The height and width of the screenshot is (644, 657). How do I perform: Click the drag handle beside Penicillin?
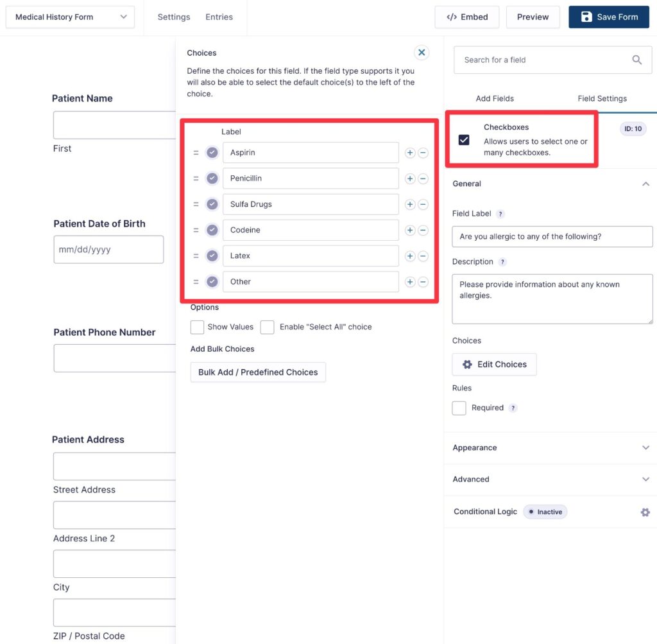click(196, 178)
